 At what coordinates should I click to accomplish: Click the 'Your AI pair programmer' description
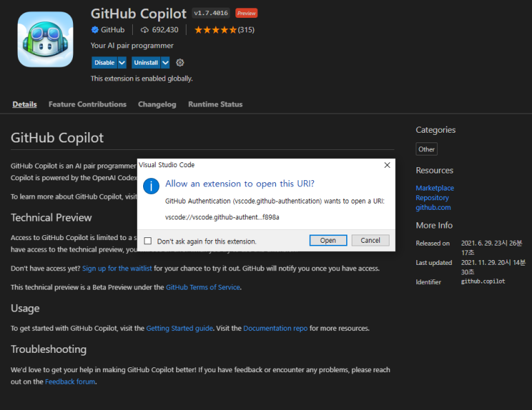click(x=132, y=45)
